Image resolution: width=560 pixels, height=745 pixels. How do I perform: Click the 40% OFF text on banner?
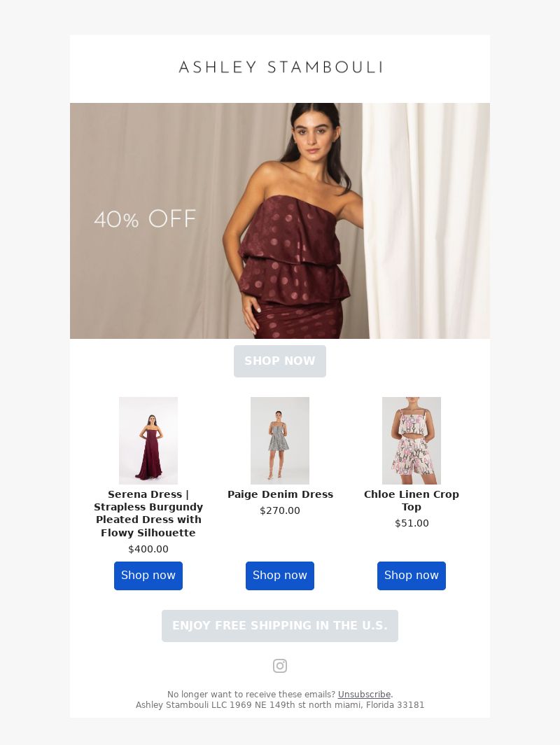pos(145,219)
